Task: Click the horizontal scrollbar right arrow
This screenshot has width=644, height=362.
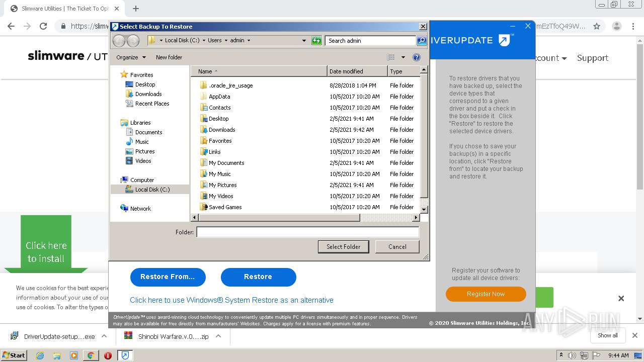Action: tap(416, 218)
